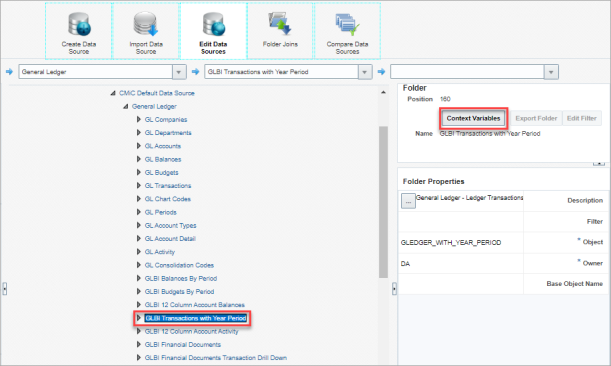
Task: Click the Base Object Name field
Action: click(461, 284)
